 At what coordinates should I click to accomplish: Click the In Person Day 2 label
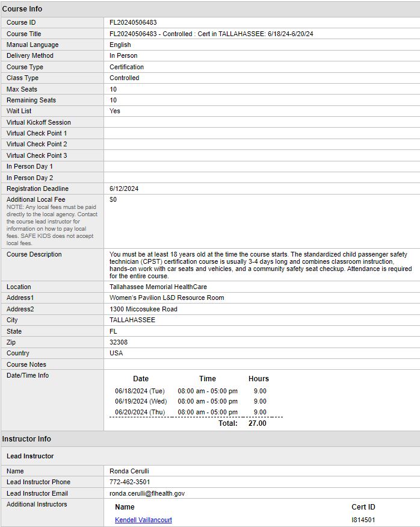(x=29, y=178)
